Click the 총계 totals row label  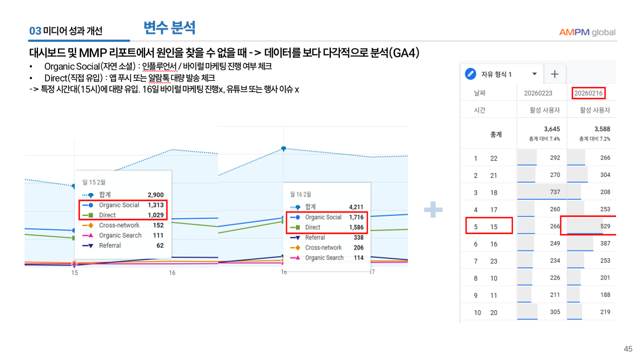[x=496, y=134]
